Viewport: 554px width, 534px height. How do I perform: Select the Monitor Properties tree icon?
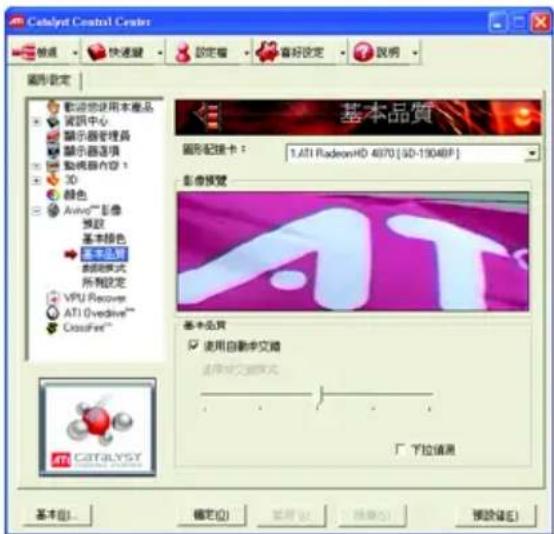[53, 165]
